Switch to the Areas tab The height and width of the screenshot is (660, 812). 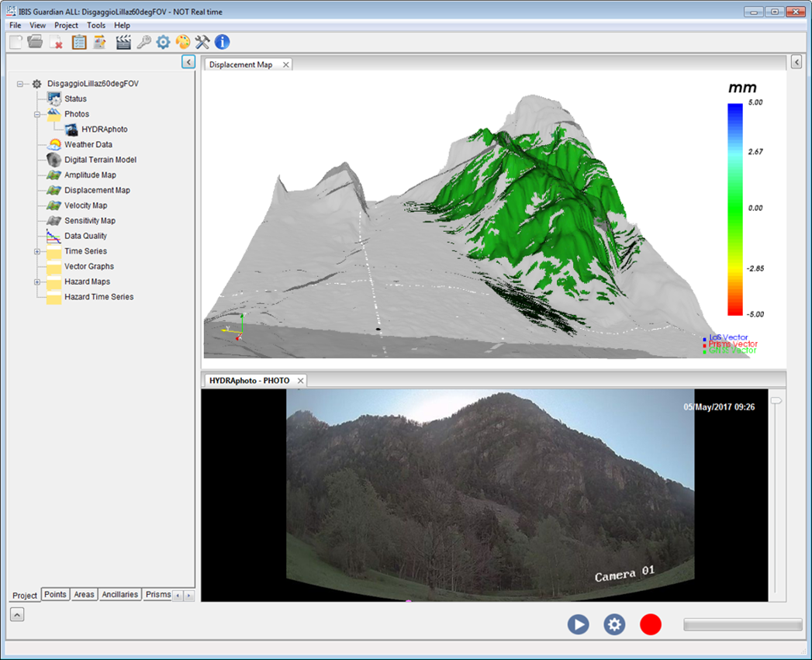(84, 594)
